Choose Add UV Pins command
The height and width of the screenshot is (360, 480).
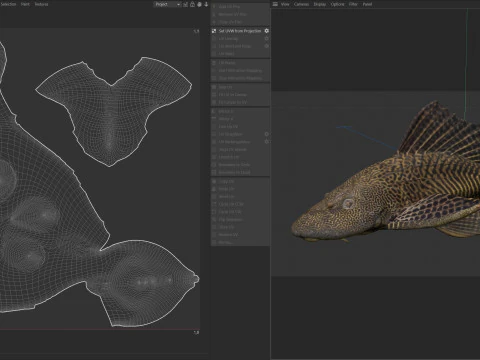(240, 6)
